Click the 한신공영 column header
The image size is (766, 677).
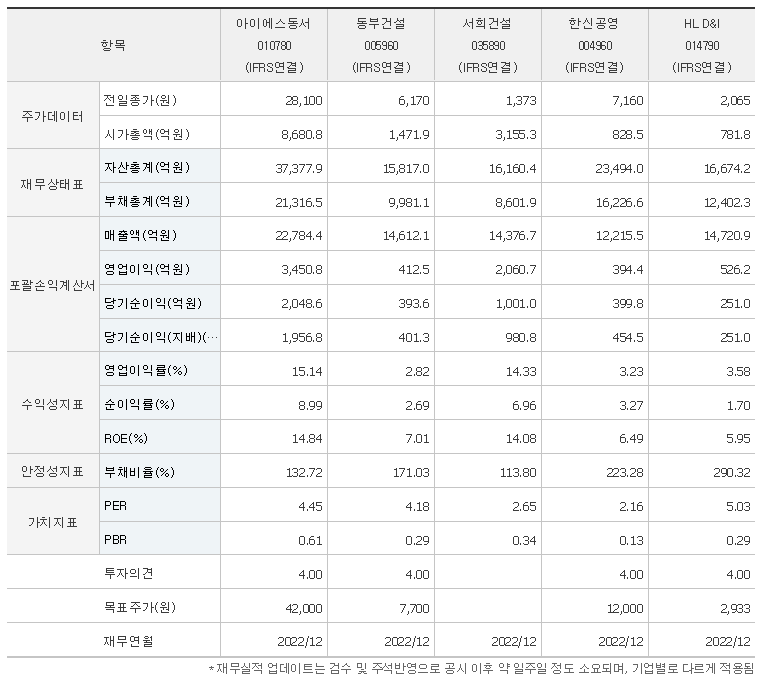[x=595, y=45]
